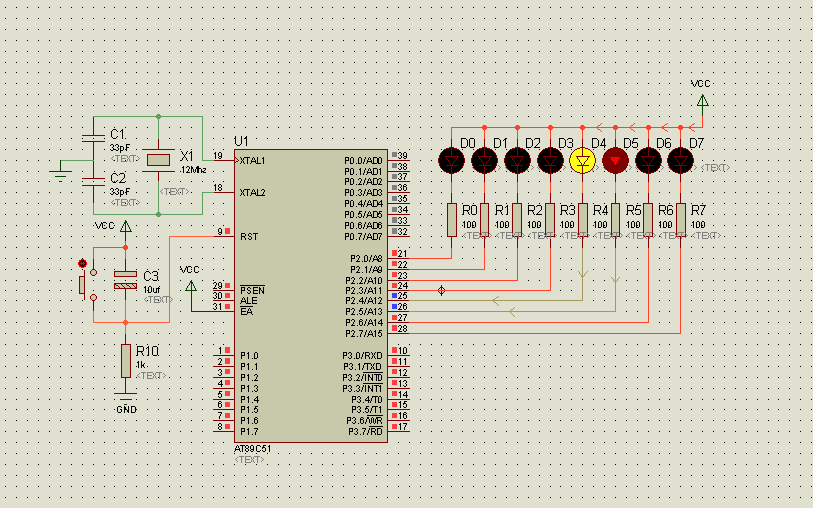Click pin number '9' on RST
The height and width of the screenshot is (508, 813).
pos(220,232)
